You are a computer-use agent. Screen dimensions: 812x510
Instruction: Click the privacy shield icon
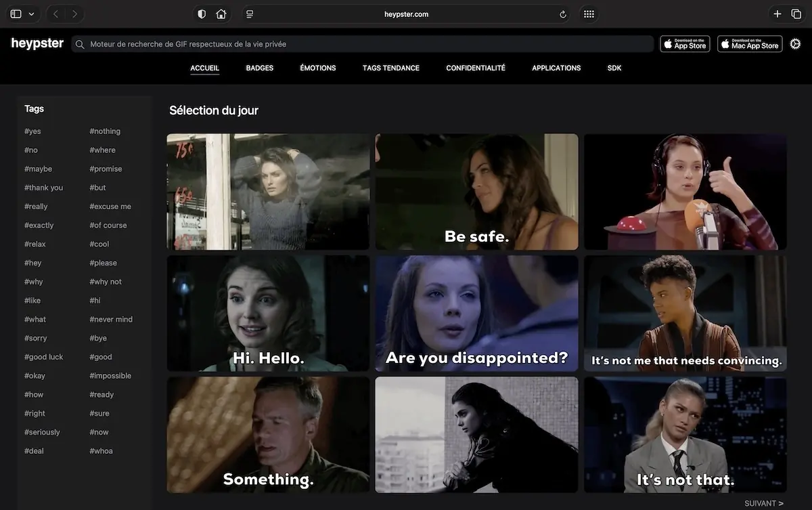tap(202, 14)
